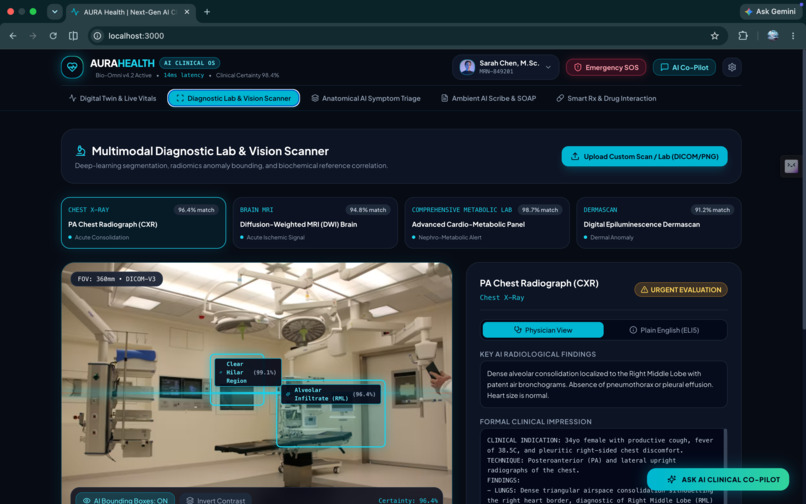Bookmark this page with star icon
The image size is (806, 504).
[x=715, y=35]
